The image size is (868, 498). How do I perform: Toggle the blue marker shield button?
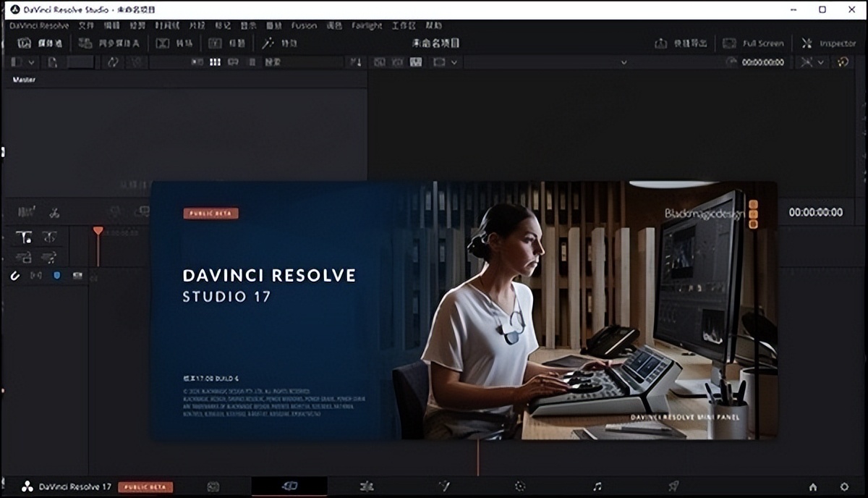coord(57,275)
